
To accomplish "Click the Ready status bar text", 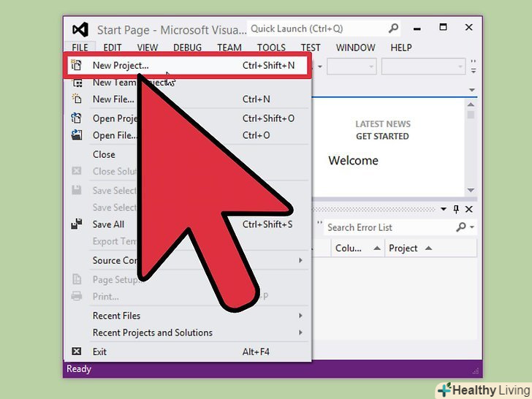I will 79,369.
